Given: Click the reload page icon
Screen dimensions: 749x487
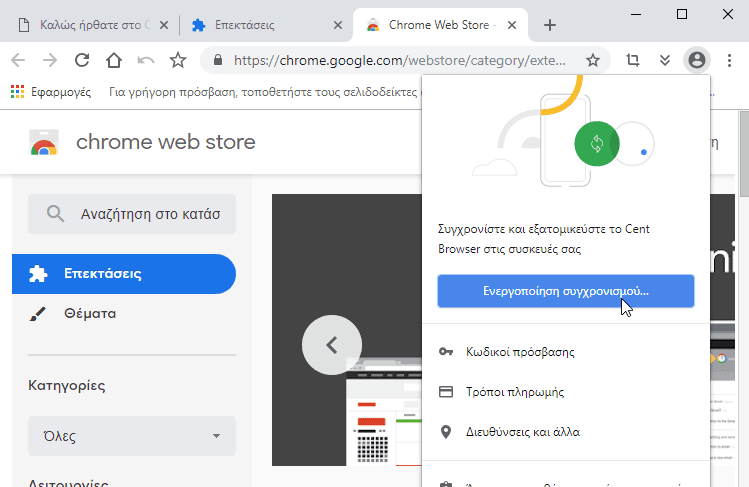Looking at the screenshot, I should 82,60.
